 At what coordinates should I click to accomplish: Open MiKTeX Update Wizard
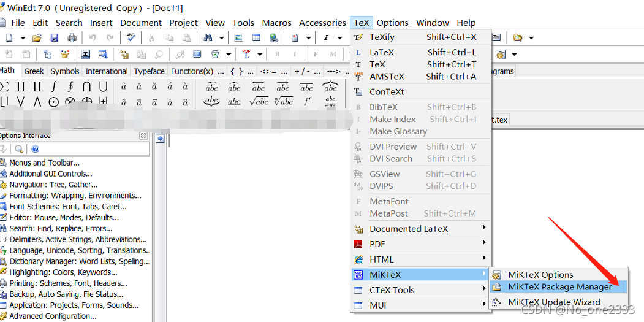559,302
